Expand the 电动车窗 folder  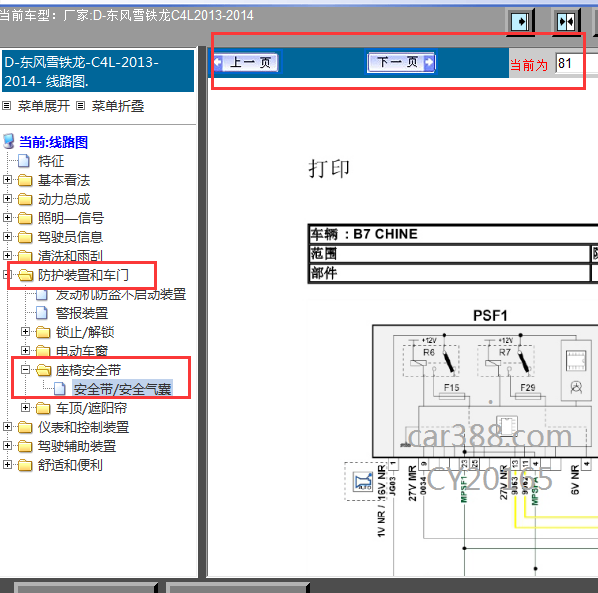26,350
